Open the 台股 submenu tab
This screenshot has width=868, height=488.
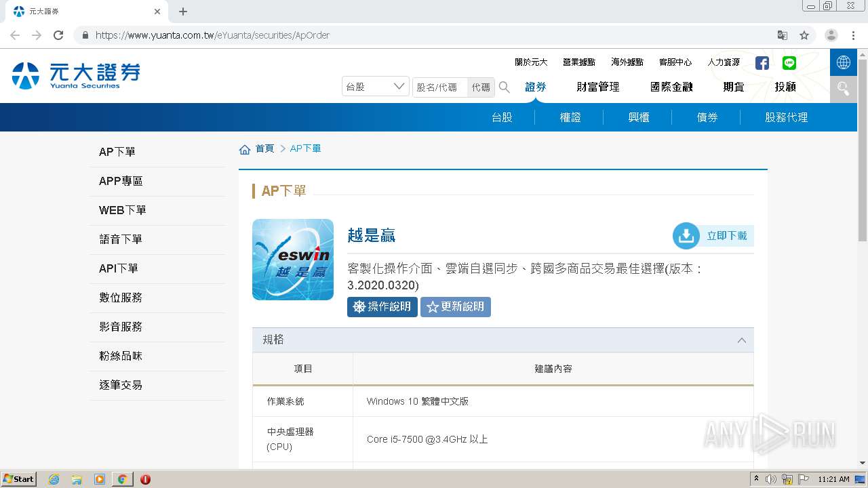502,117
